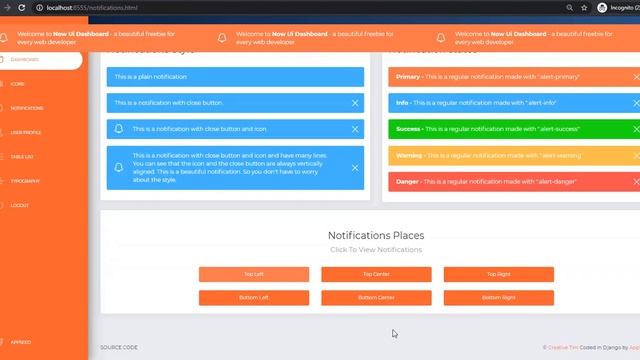Click the yellow Warning alert text
The height and width of the screenshot is (360, 640).
(488, 156)
